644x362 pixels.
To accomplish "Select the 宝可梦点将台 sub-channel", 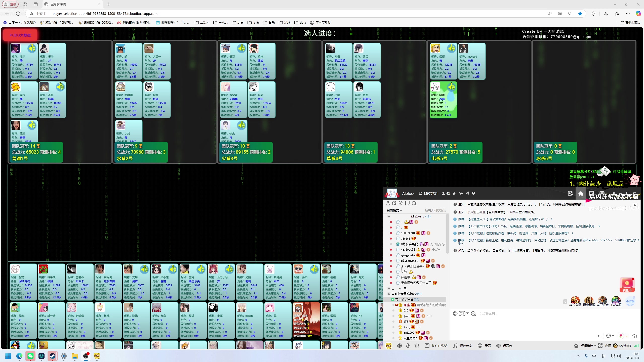I will (x=404, y=299).
